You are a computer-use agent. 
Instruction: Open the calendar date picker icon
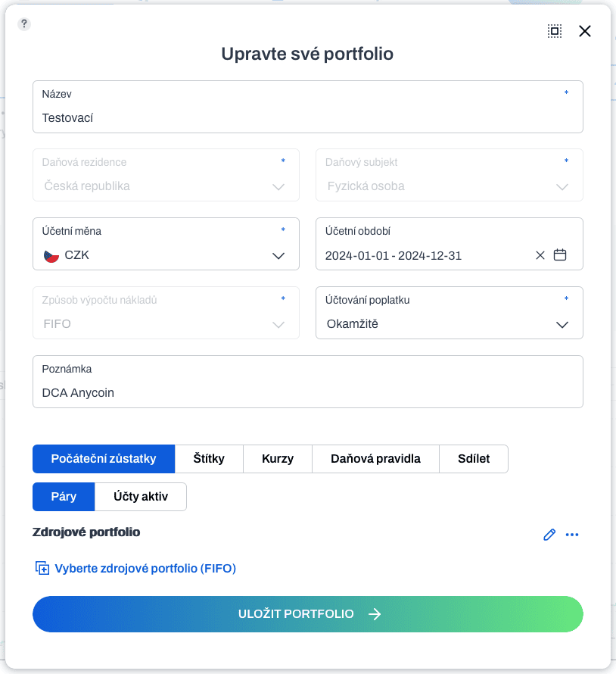pyautogui.click(x=560, y=255)
